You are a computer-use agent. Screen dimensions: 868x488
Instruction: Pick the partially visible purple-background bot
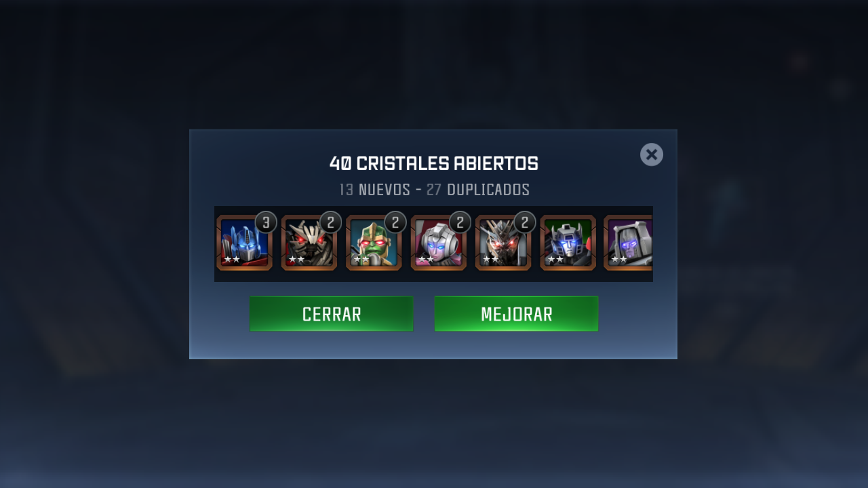pyautogui.click(x=628, y=243)
